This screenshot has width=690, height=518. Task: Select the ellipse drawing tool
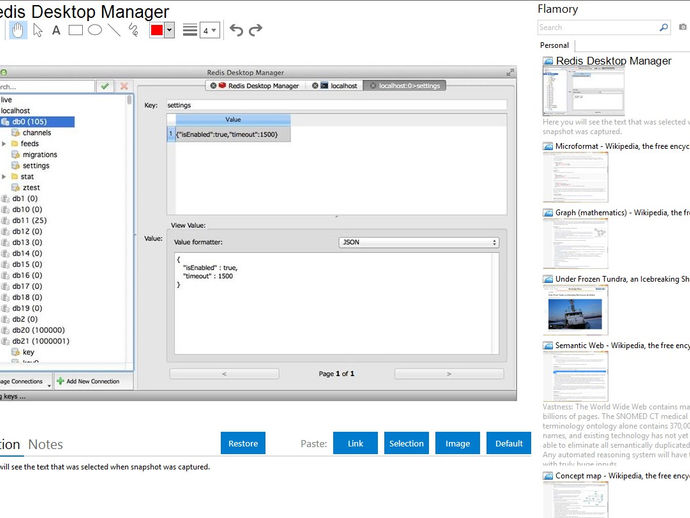click(x=95, y=30)
